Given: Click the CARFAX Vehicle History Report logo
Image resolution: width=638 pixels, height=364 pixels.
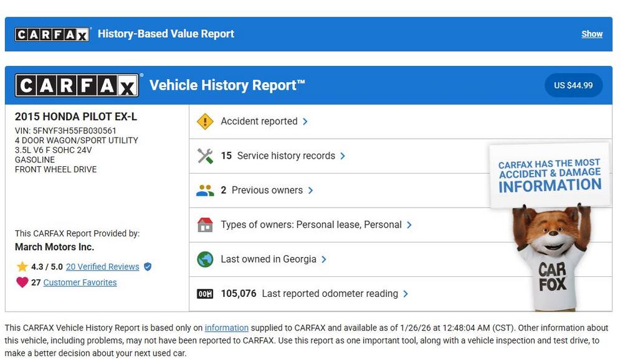Looking at the screenshot, I should (77, 85).
